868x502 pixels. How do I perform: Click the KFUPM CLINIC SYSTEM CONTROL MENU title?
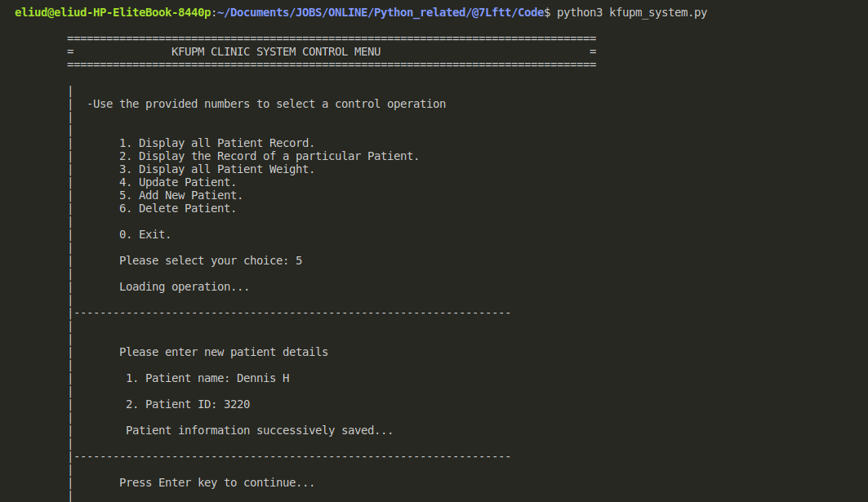(276, 51)
